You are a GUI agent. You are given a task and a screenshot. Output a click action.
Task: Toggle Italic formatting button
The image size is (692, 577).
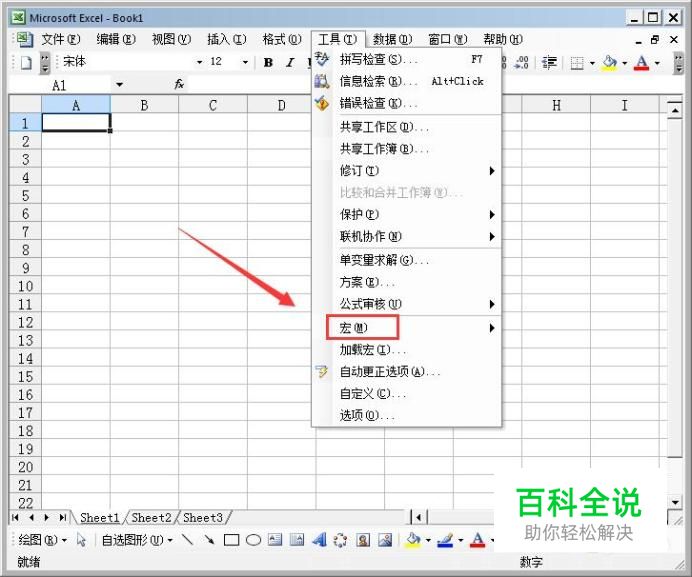[290, 63]
